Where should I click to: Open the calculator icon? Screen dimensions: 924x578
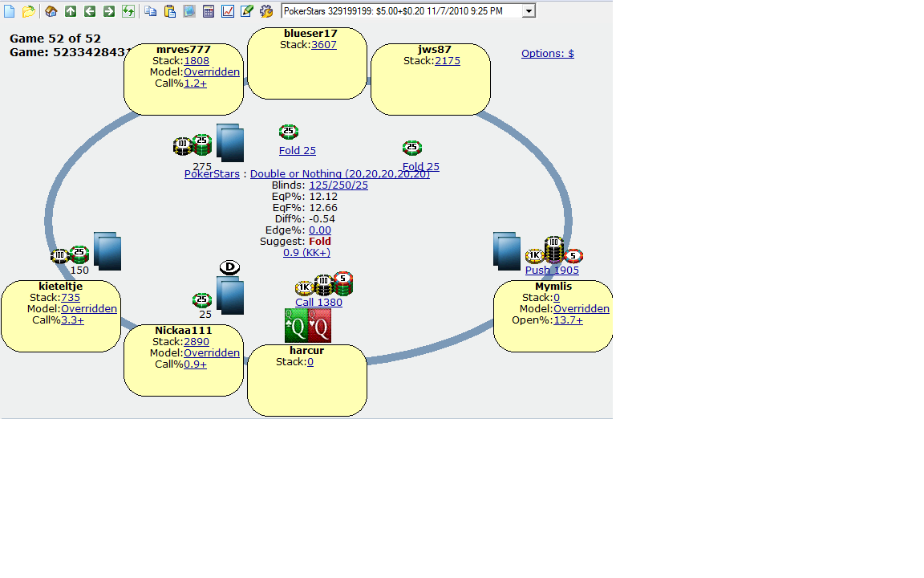pos(209,11)
